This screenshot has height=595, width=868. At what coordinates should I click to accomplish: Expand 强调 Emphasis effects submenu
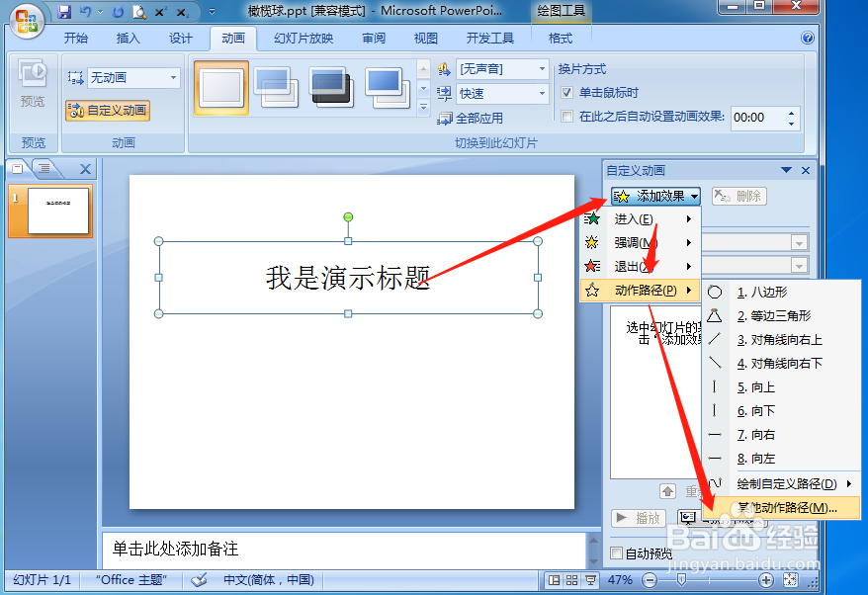tap(641, 242)
